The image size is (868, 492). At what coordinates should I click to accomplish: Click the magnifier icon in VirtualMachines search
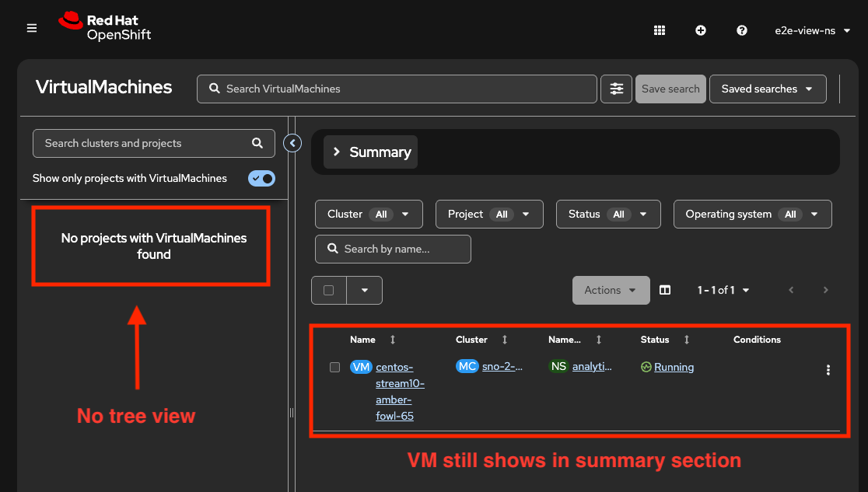tap(214, 89)
